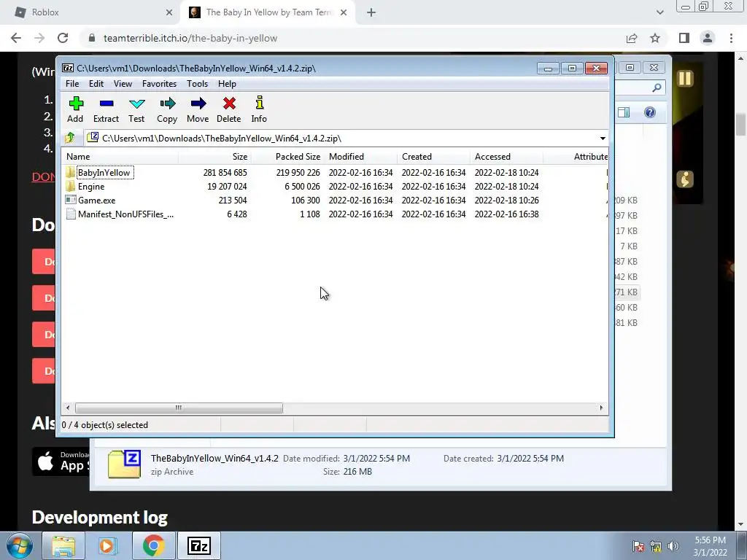Click the Explorer search magnifier icon
This screenshot has height=560, width=747.
point(657,87)
